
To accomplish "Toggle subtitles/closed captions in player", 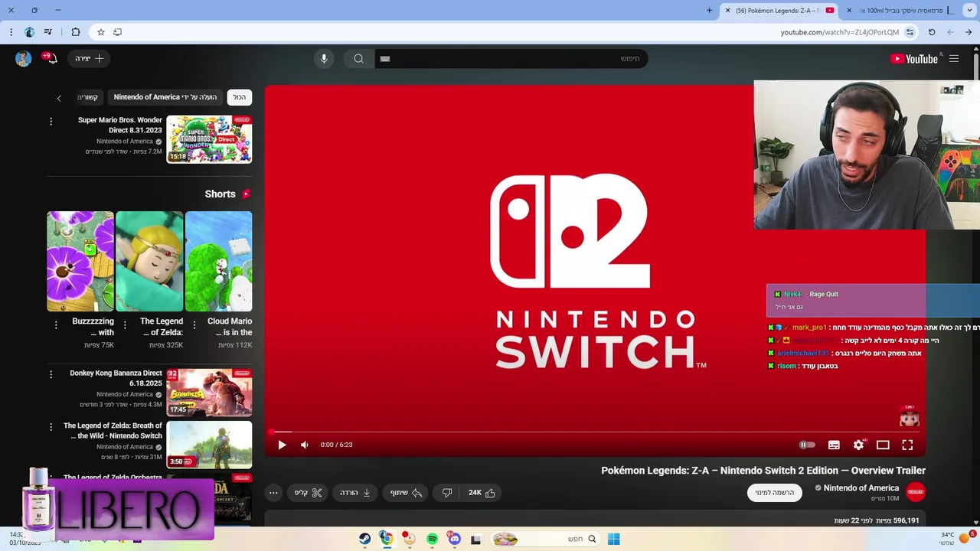I will [x=834, y=445].
